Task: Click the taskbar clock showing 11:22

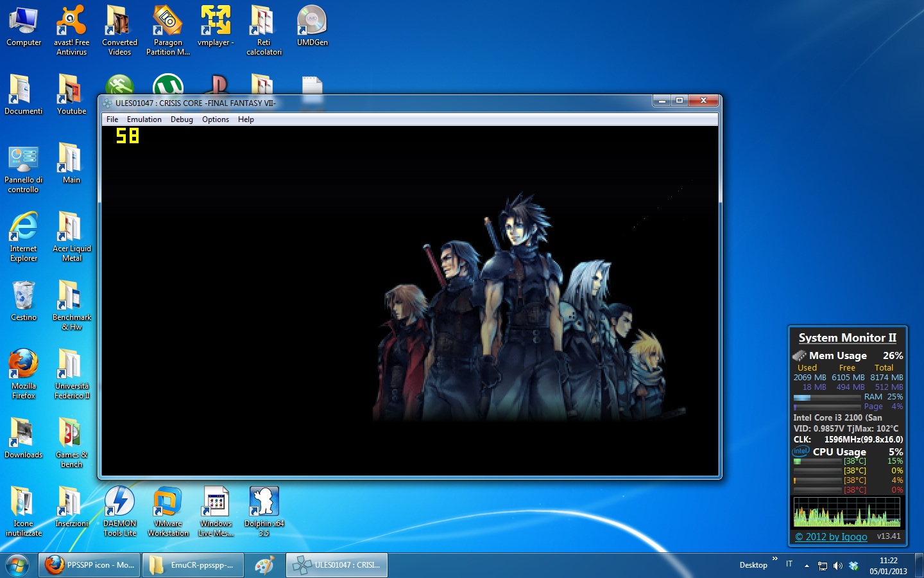Action: (x=888, y=566)
